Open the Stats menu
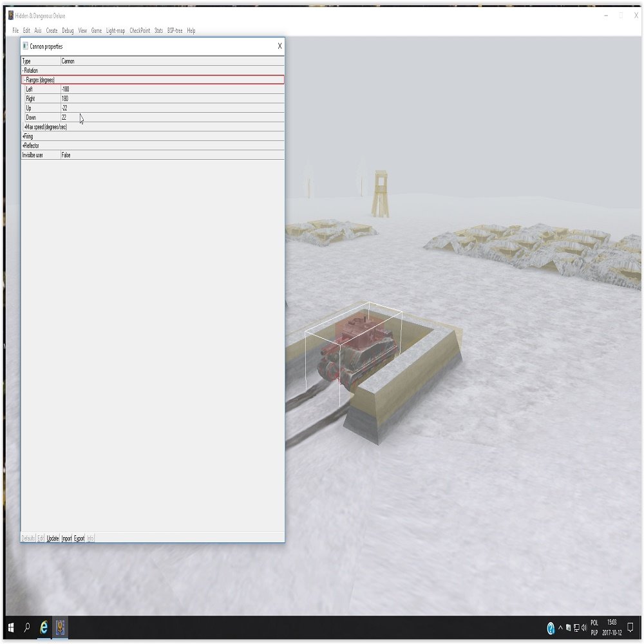The image size is (644, 644). tap(159, 30)
